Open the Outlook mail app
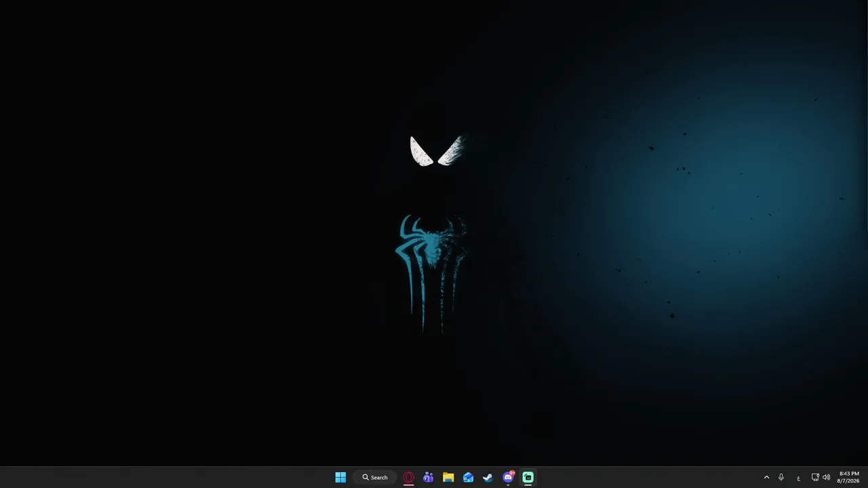 468,477
